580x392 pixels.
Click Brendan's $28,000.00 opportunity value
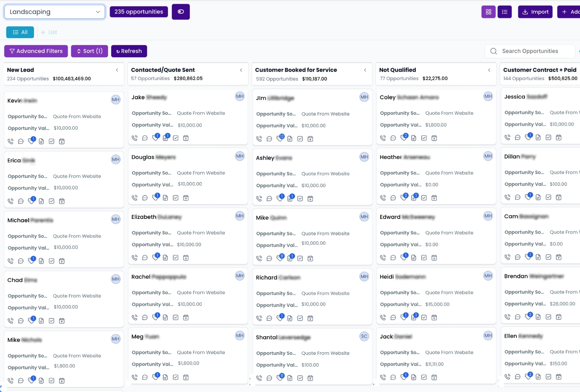coord(563,304)
